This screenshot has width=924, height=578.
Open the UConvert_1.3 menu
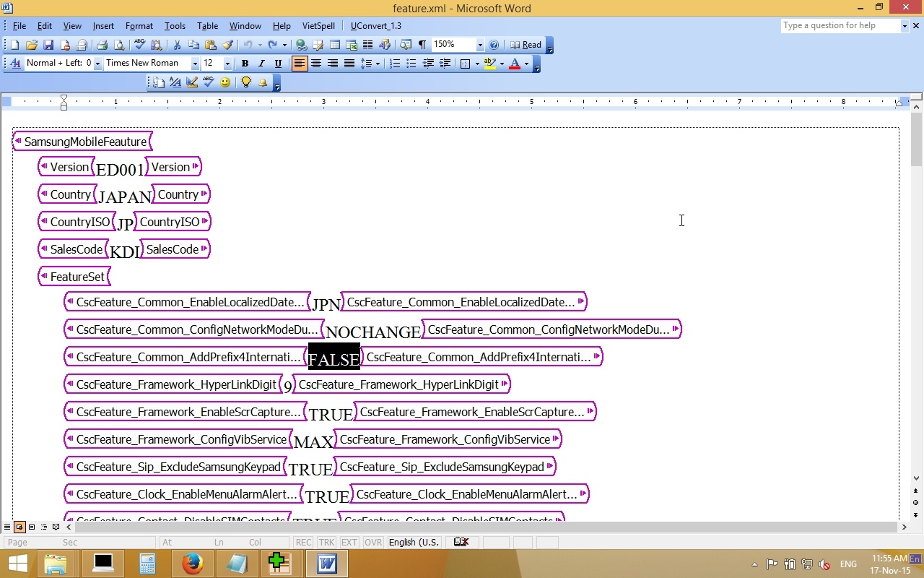[375, 26]
